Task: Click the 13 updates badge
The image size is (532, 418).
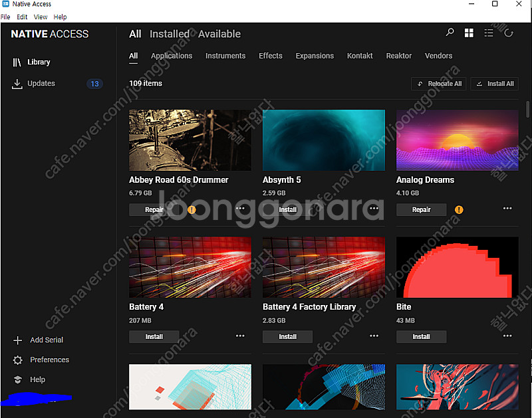Action: coord(94,84)
